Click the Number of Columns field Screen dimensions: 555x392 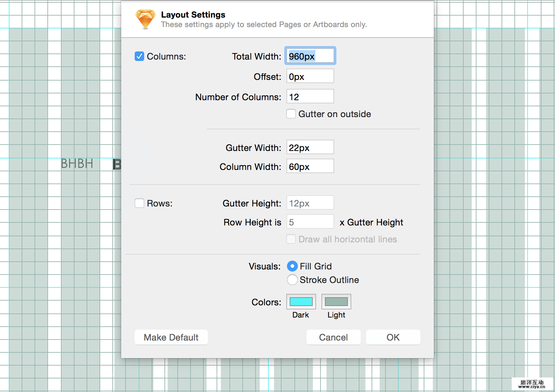pyautogui.click(x=310, y=96)
